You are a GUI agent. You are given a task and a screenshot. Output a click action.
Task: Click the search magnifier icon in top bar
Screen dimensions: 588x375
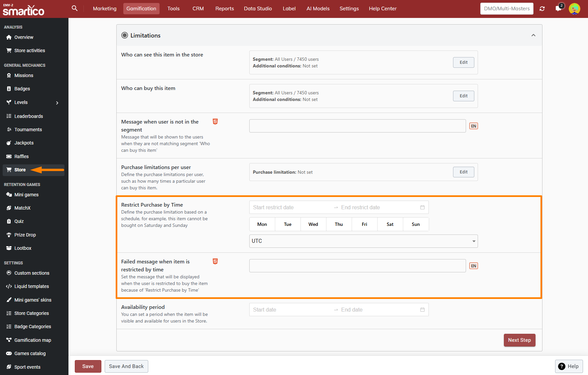click(x=74, y=8)
